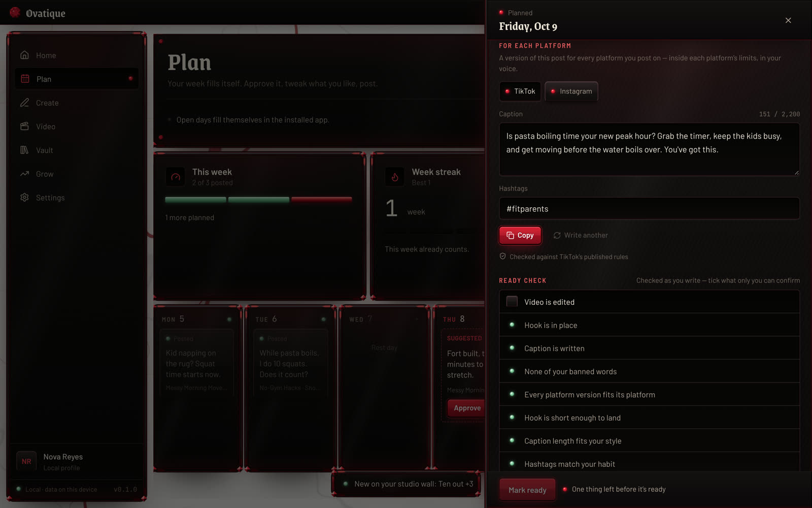Approve the Thursday suggested post
Screen dimensions: 812x508
(467, 408)
